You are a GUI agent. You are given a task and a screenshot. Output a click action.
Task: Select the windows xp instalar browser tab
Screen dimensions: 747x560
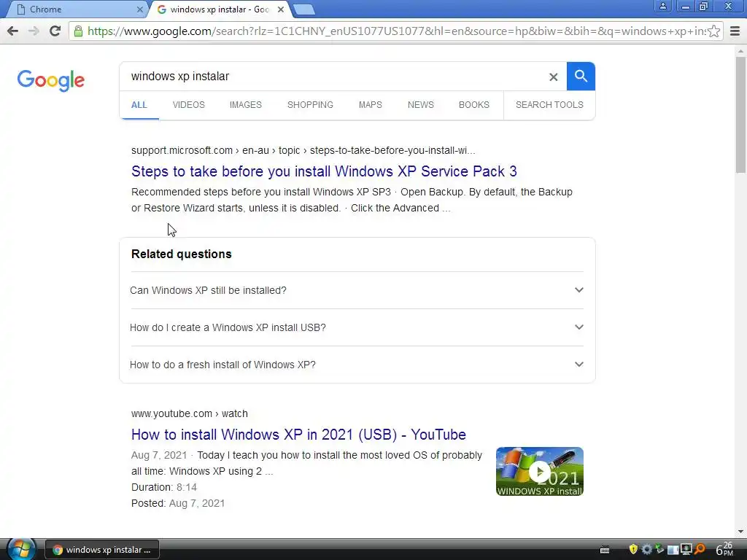(x=219, y=9)
